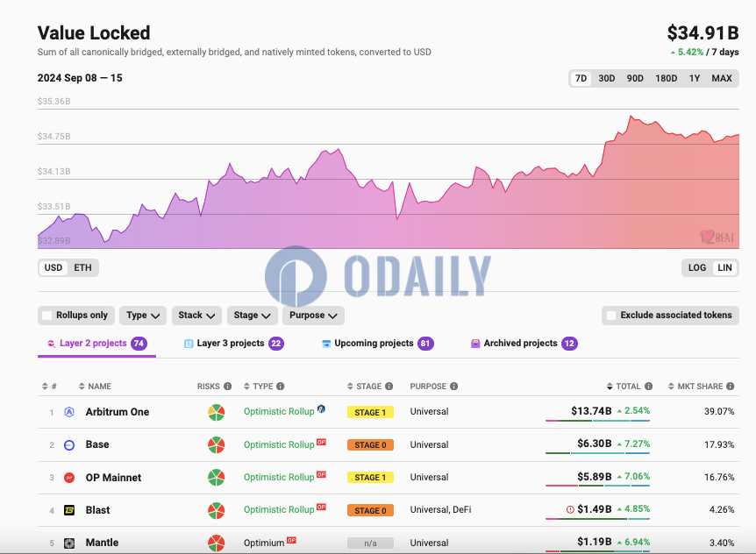Image resolution: width=756 pixels, height=554 pixels.
Task: Click the STAGE column info icon
Action: click(x=389, y=387)
